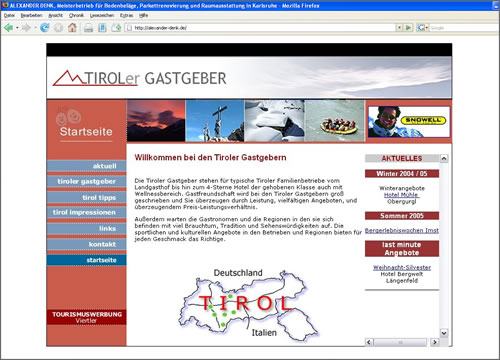Click the Deutschland label on the map
This screenshot has height=360, width=500.
pos(238,273)
